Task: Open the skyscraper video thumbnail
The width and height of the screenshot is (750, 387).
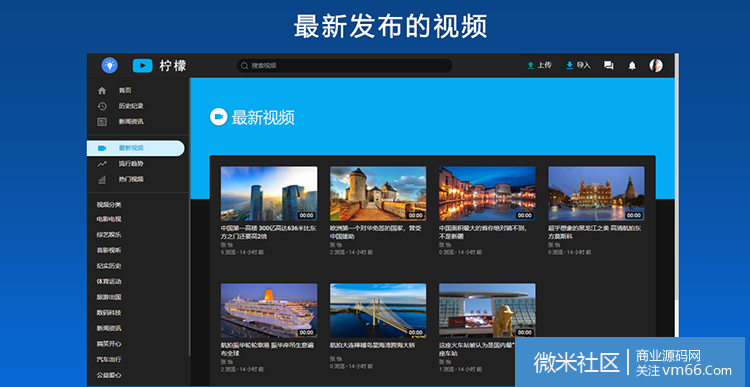Action: (269, 193)
